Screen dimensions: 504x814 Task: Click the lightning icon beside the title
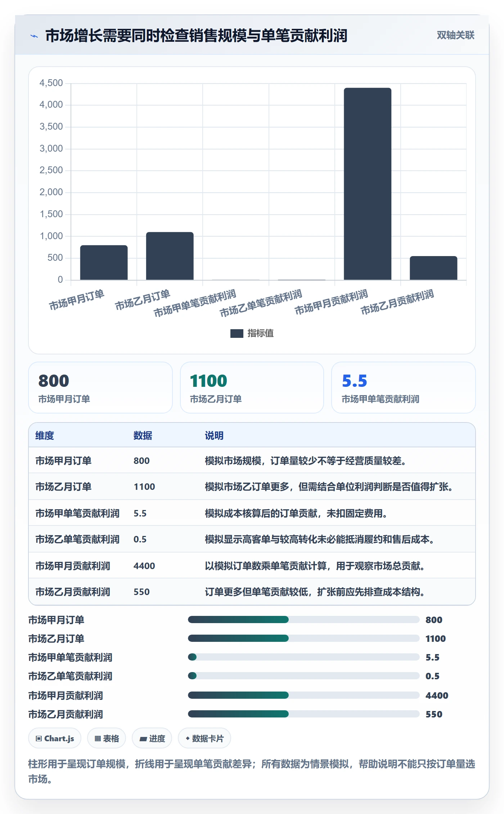(x=34, y=36)
